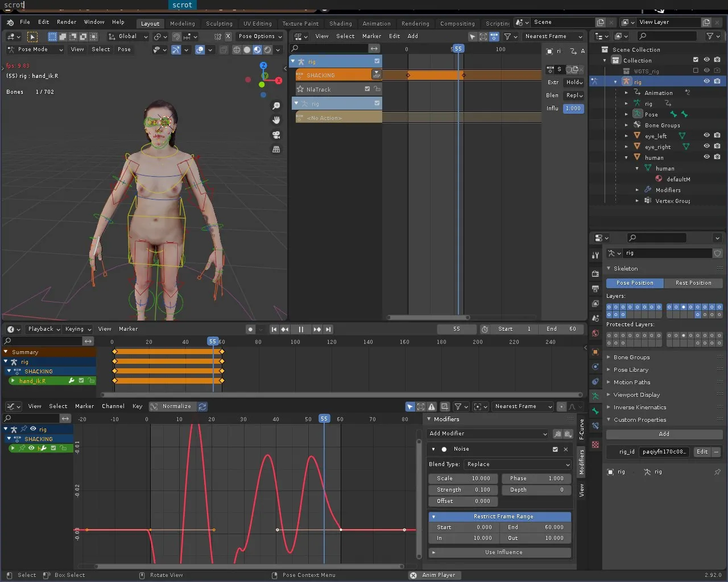Open the Render menu

(x=67, y=22)
